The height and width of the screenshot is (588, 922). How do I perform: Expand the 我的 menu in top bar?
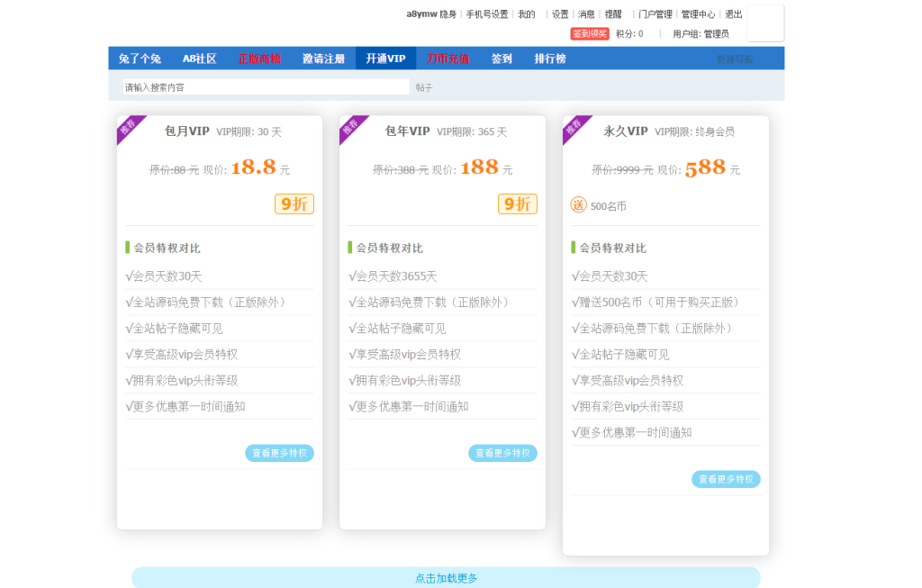tap(526, 14)
